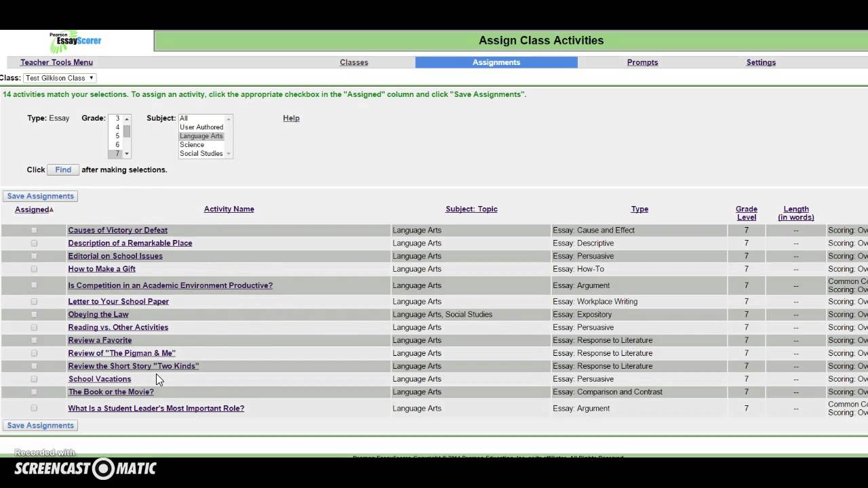Open Review of "The Pigman & Me" link
868x488 pixels.
pyautogui.click(x=121, y=353)
